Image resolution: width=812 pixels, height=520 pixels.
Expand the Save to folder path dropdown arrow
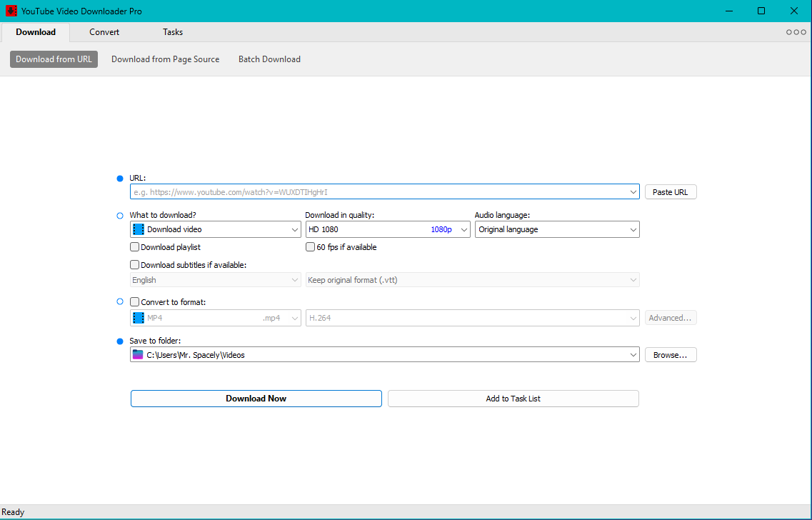tap(633, 355)
